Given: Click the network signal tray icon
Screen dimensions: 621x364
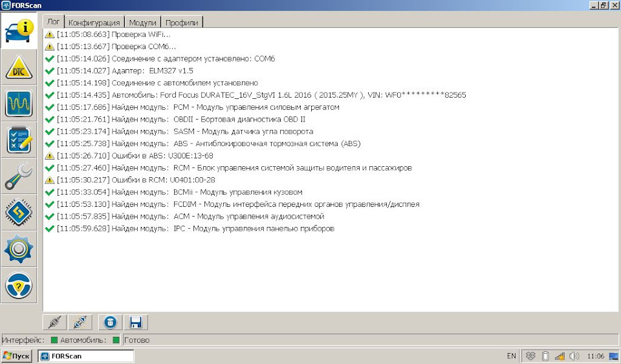Looking at the screenshot, I should (560, 356).
